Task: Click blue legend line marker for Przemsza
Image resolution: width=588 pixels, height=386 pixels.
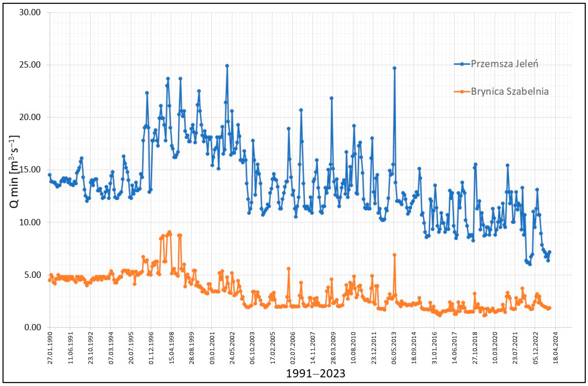Action: 462,64
